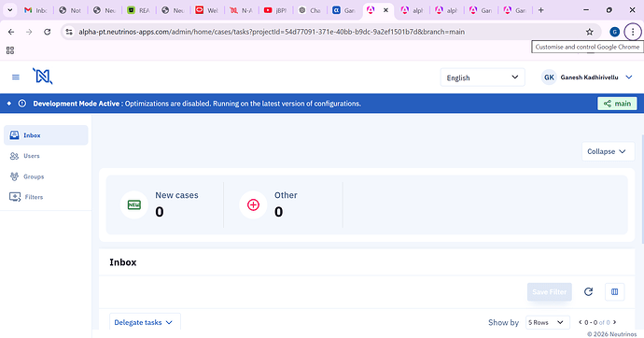The height and width of the screenshot is (338, 644).
Task: Switch to the Gmail Inbox tab
Action: 35,10
